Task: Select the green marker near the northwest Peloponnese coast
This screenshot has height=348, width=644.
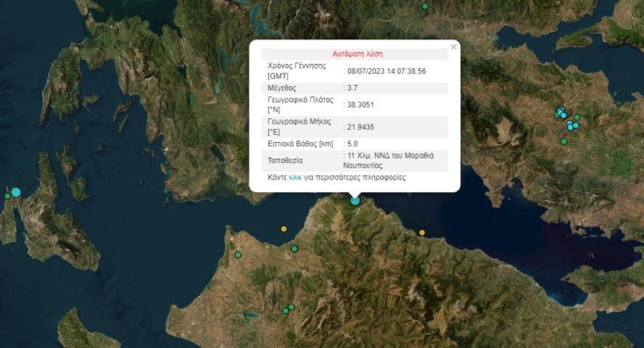Action: click(237, 255)
